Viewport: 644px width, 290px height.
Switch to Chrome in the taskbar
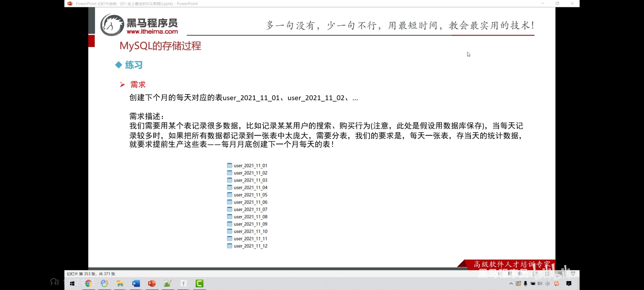click(x=89, y=283)
